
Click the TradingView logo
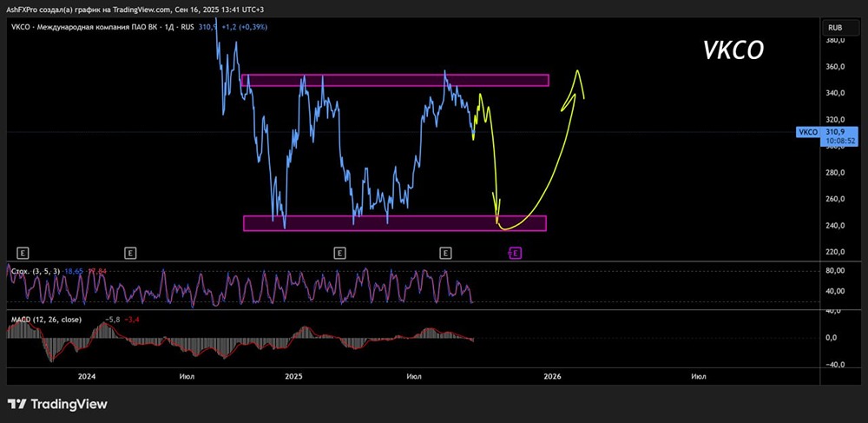(x=57, y=404)
